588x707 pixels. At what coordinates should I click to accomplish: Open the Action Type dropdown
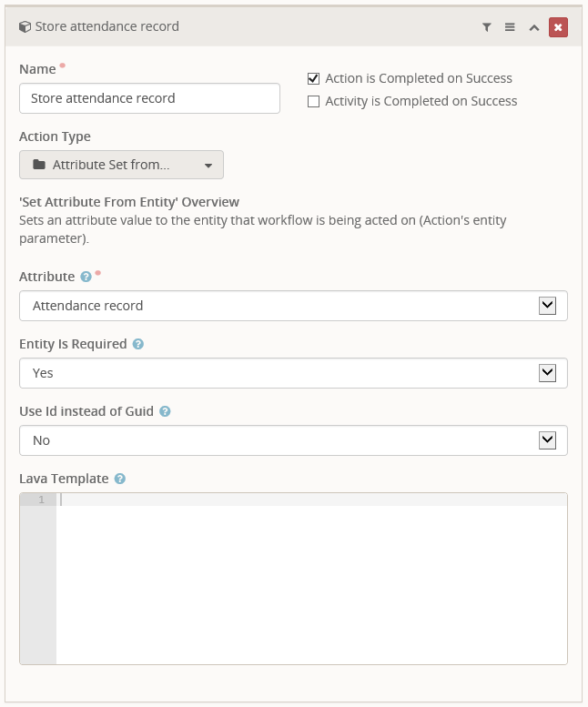[x=121, y=165]
